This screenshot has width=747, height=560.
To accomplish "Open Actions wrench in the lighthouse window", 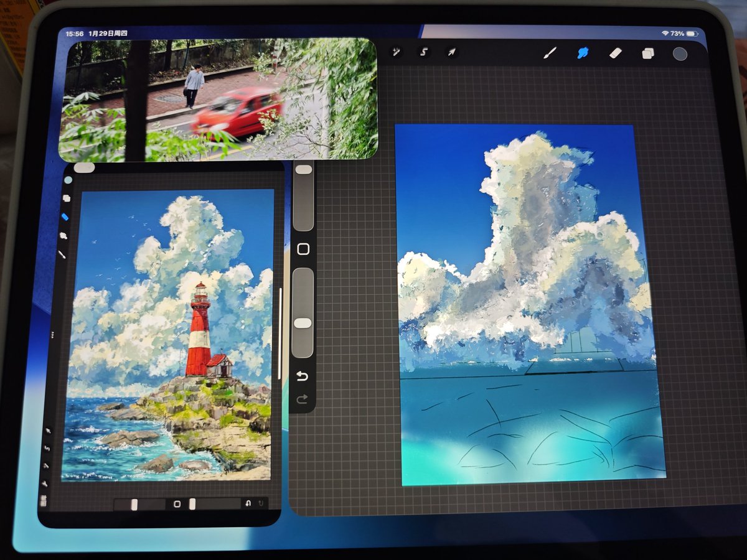I will [x=45, y=483].
